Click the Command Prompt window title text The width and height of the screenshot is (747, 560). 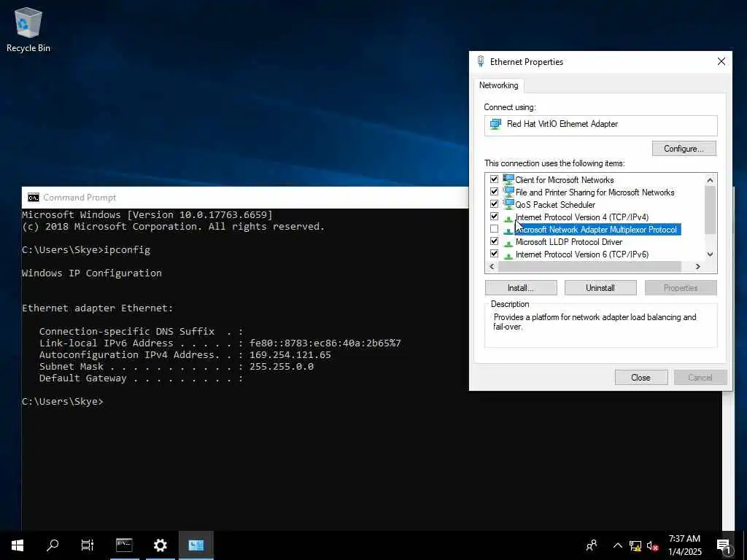pos(80,198)
